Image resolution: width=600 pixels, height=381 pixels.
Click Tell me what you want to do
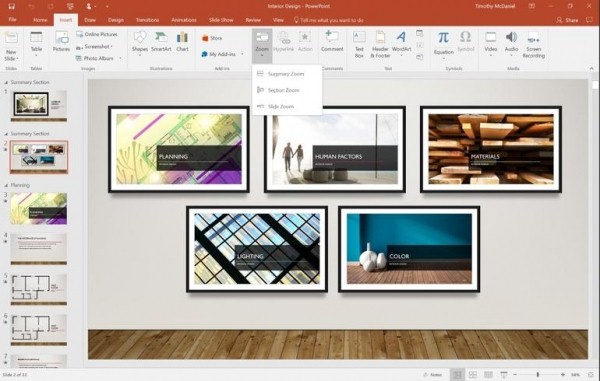pyautogui.click(x=328, y=20)
